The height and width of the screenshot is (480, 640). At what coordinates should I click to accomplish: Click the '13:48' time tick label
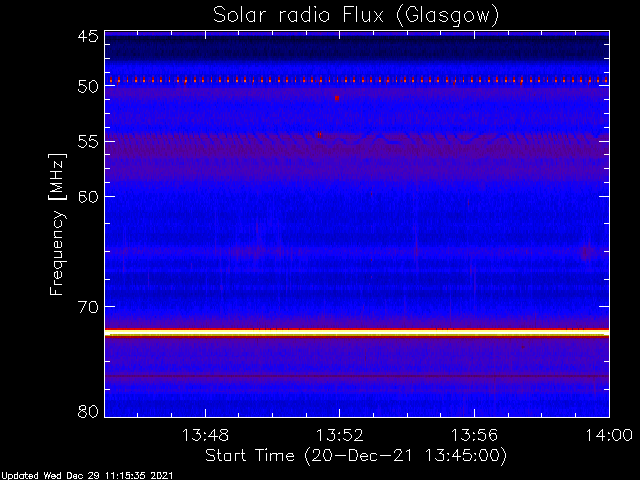coord(205,435)
